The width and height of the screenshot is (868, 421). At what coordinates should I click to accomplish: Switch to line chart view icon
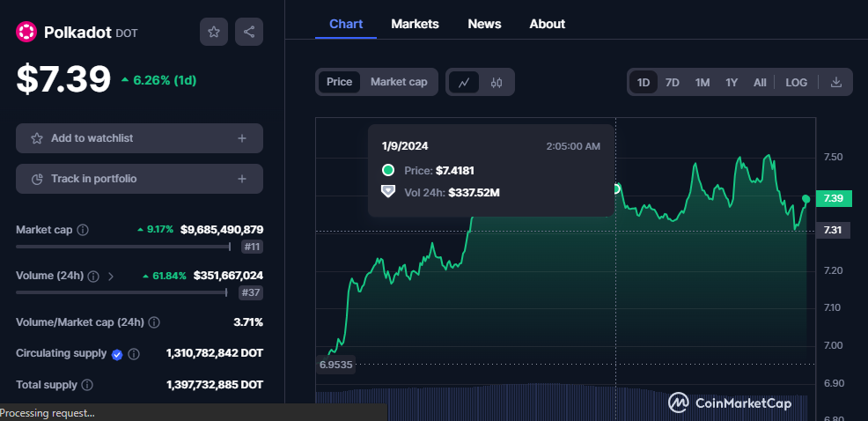click(x=464, y=83)
